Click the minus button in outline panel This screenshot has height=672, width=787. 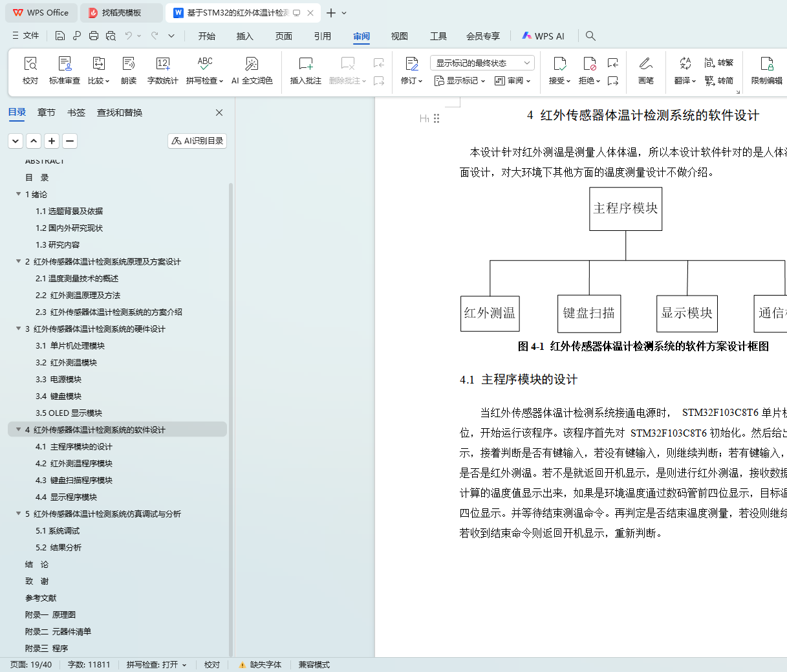point(70,140)
